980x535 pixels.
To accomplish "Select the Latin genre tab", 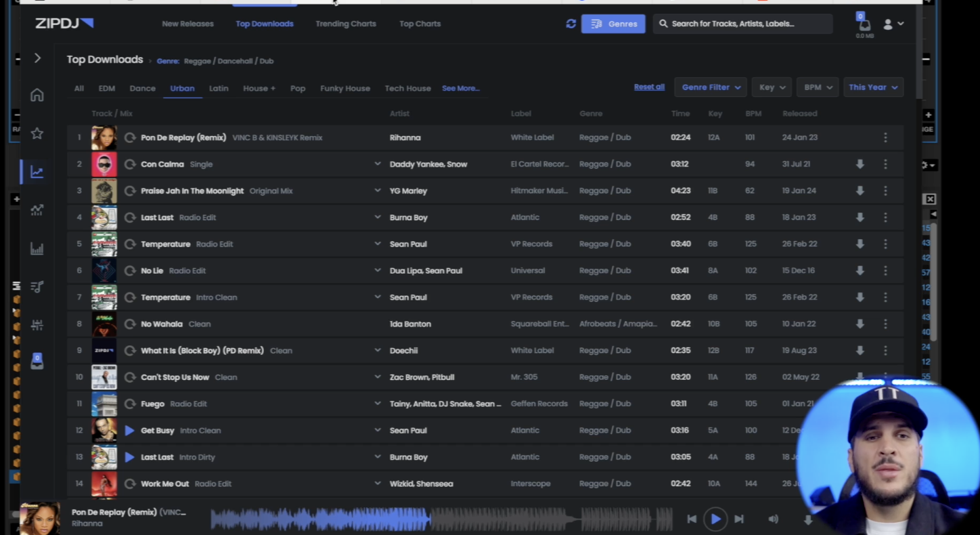I will pyautogui.click(x=219, y=89).
